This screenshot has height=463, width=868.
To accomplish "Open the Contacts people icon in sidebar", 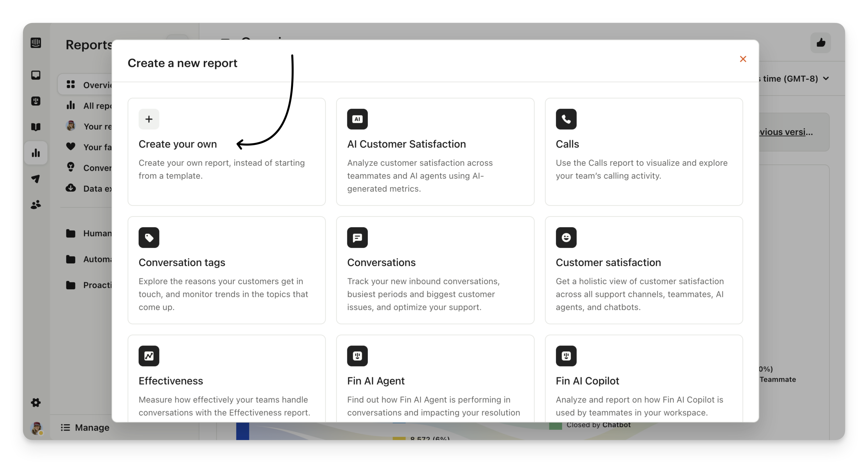I will (x=36, y=204).
